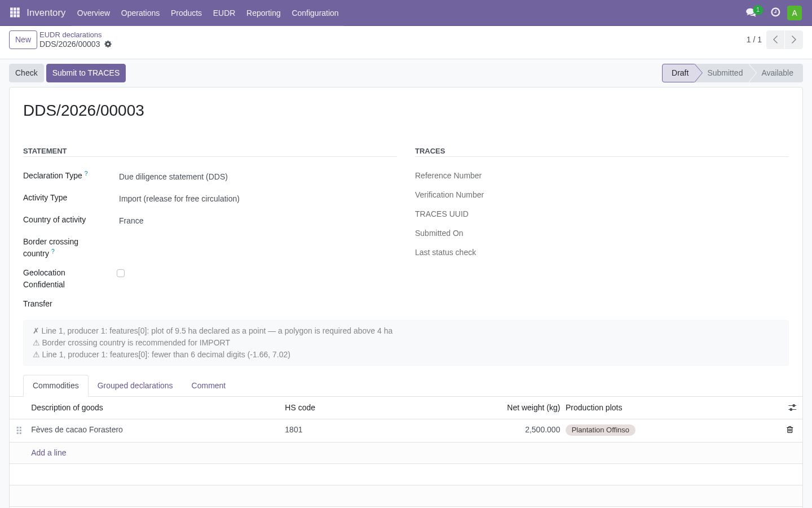Switch to the Comment tab
Image resolution: width=812 pixels, height=508 pixels.
[209, 386]
